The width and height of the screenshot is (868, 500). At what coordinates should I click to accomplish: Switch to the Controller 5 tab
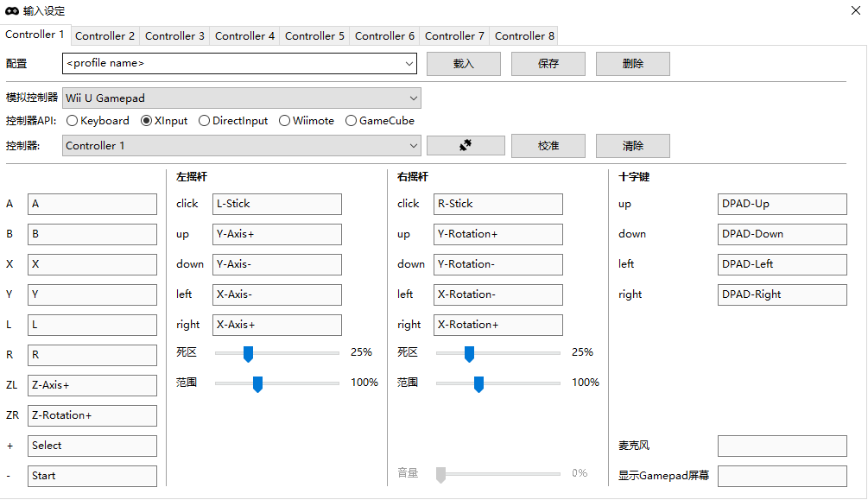[x=314, y=36]
